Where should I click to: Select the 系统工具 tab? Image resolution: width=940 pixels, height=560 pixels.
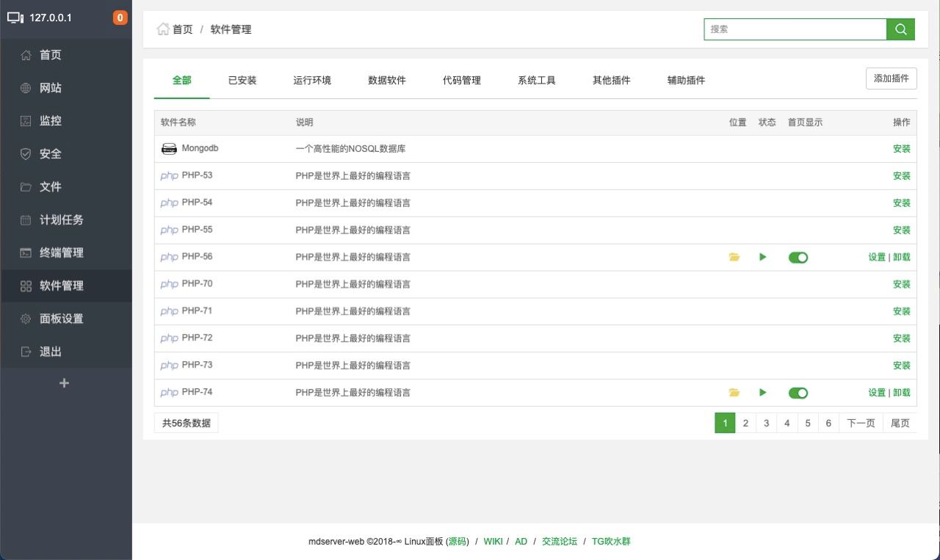click(536, 80)
